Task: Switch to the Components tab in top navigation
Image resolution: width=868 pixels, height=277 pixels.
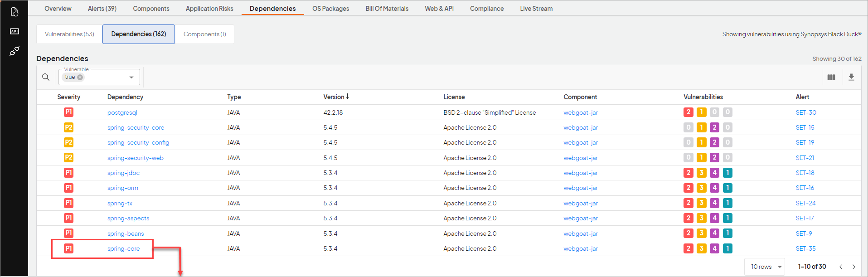Action: click(151, 9)
